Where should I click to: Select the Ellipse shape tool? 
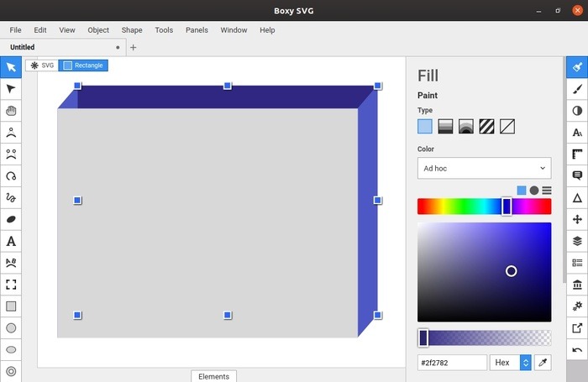tap(11, 350)
